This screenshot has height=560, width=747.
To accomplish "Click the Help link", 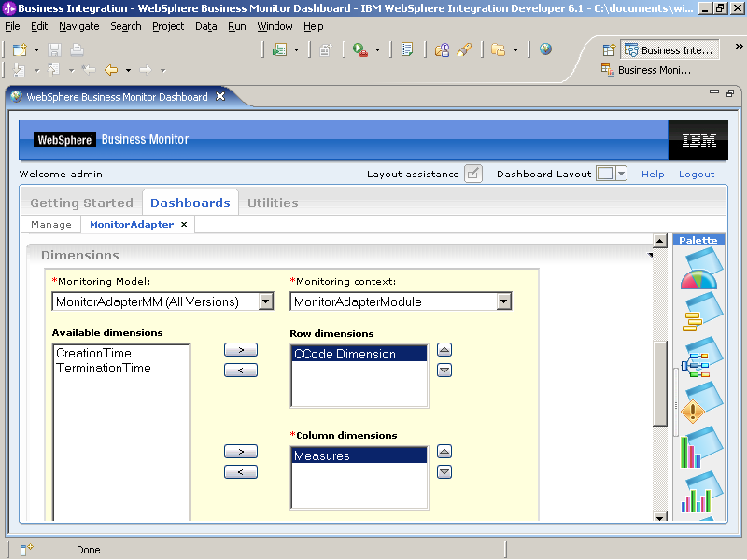I will pos(653,175).
